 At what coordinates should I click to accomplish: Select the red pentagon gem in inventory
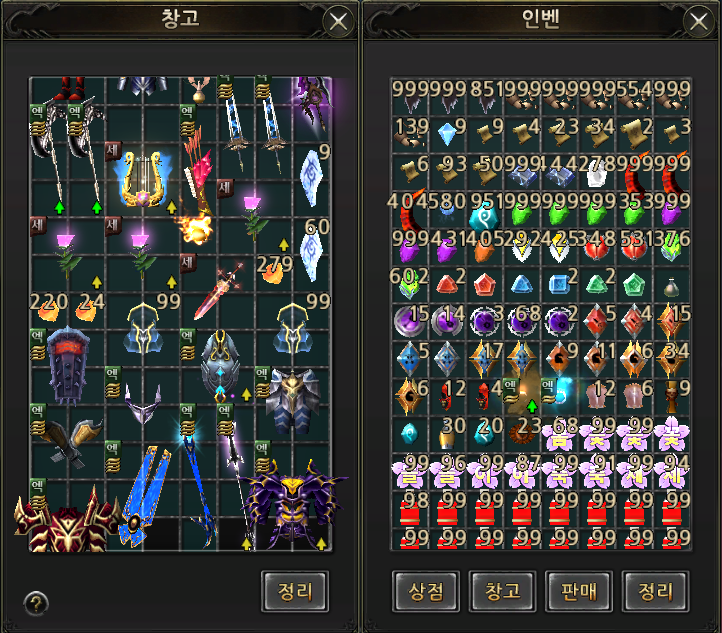click(484, 284)
